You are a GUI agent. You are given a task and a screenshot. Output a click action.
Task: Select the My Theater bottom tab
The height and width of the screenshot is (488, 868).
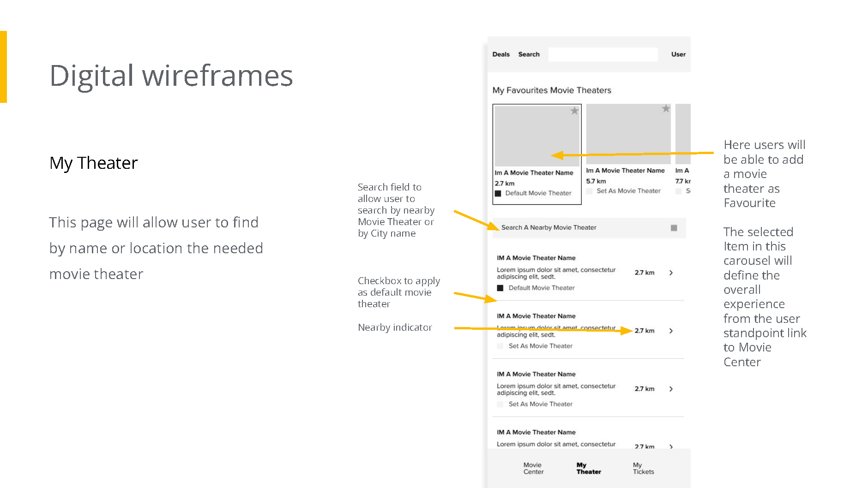pyautogui.click(x=589, y=468)
